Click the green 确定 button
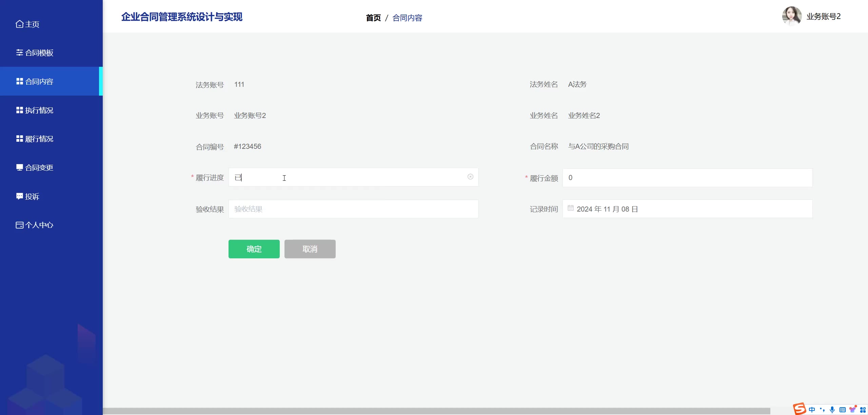Viewport: 868px width, 415px height. pos(254,249)
